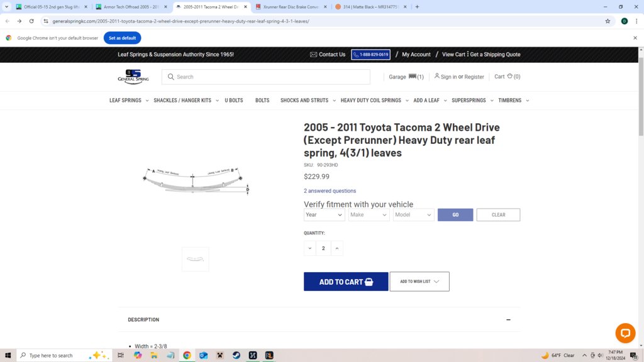Open notification center icon
The height and width of the screenshot is (362, 644).
tap(634, 356)
